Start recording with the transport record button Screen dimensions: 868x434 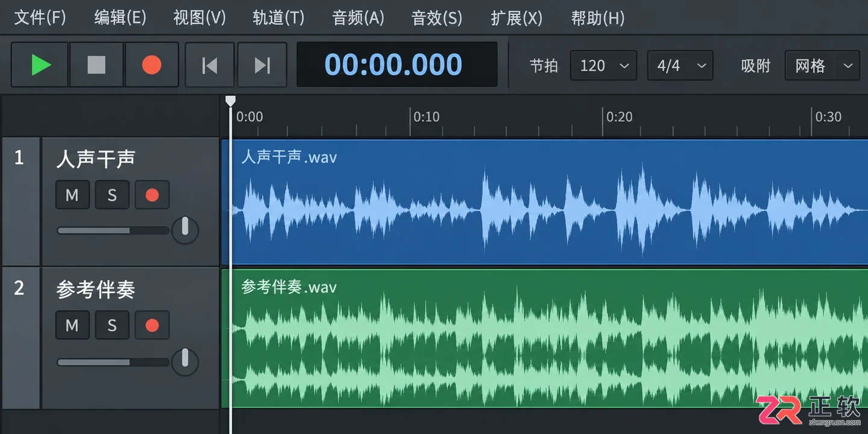point(151,64)
